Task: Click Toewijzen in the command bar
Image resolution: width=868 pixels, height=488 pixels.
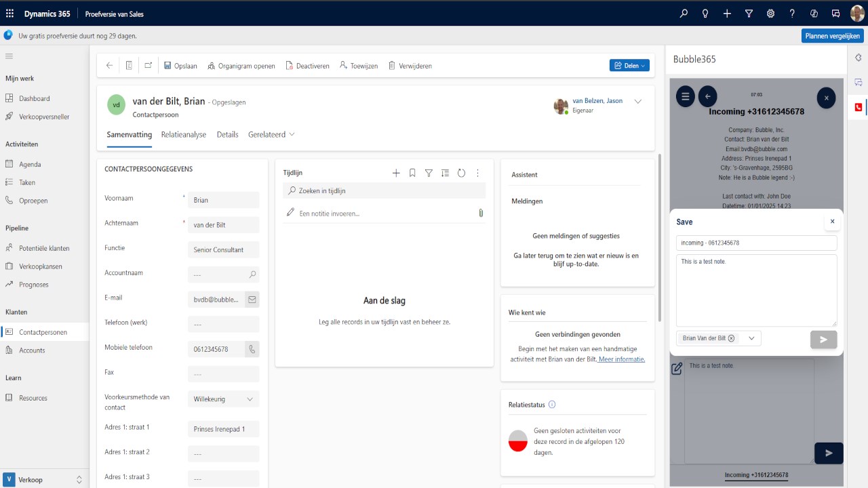Action: (359, 66)
